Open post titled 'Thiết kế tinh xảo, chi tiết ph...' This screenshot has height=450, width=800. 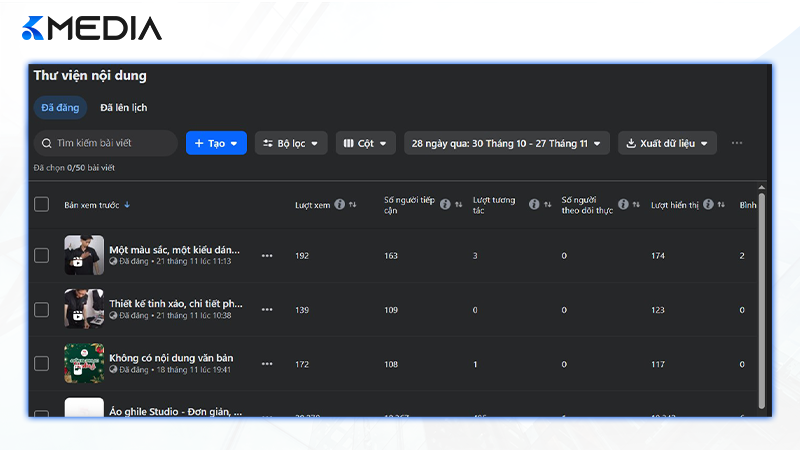(176, 304)
